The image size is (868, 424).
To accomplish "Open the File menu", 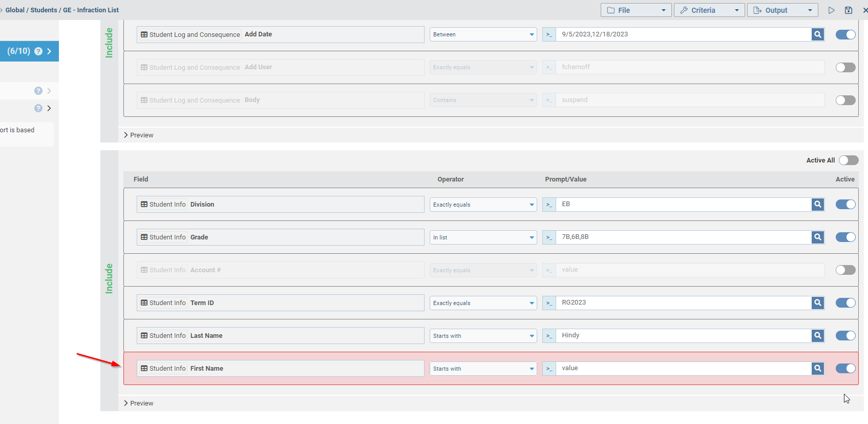I will click(x=636, y=10).
